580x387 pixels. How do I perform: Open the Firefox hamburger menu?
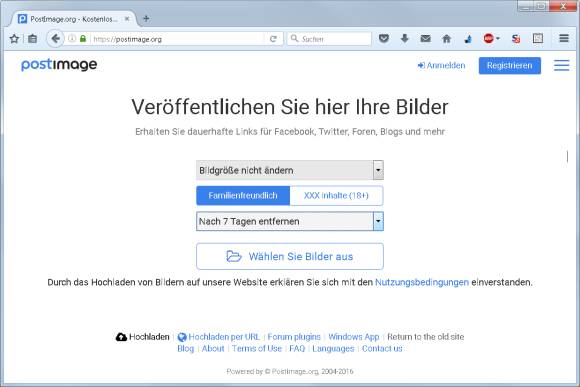[x=564, y=38]
